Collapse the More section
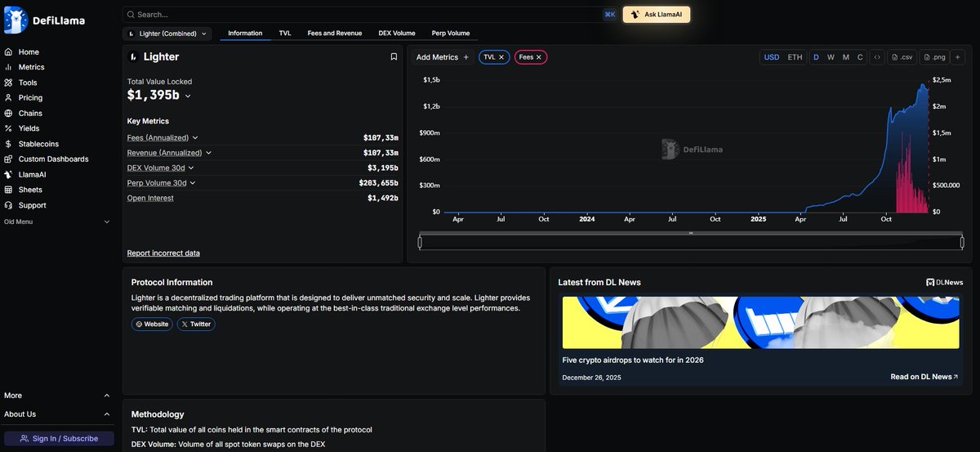Image resolution: width=980 pixels, height=452 pixels. tap(106, 396)
